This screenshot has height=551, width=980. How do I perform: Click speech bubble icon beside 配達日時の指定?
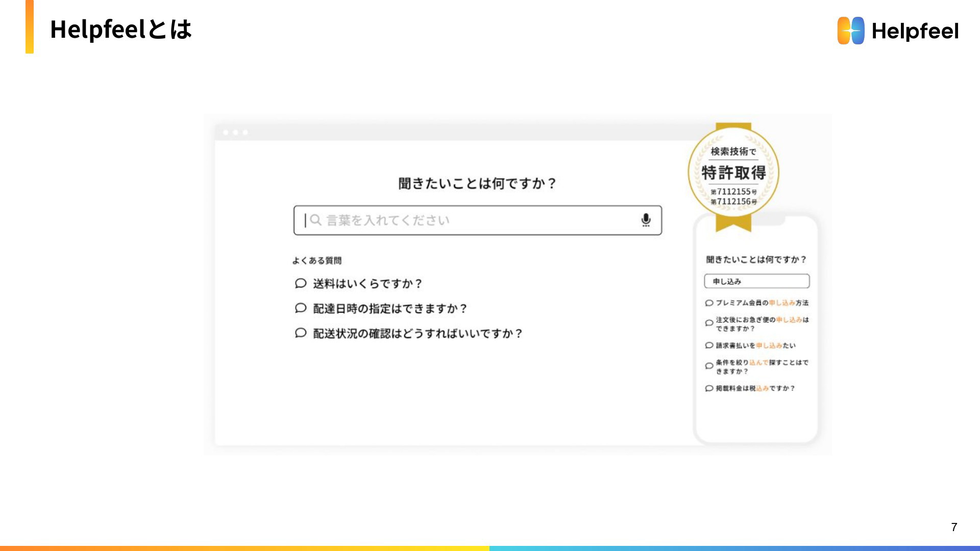pyautogui.click(x=301, y=308)
